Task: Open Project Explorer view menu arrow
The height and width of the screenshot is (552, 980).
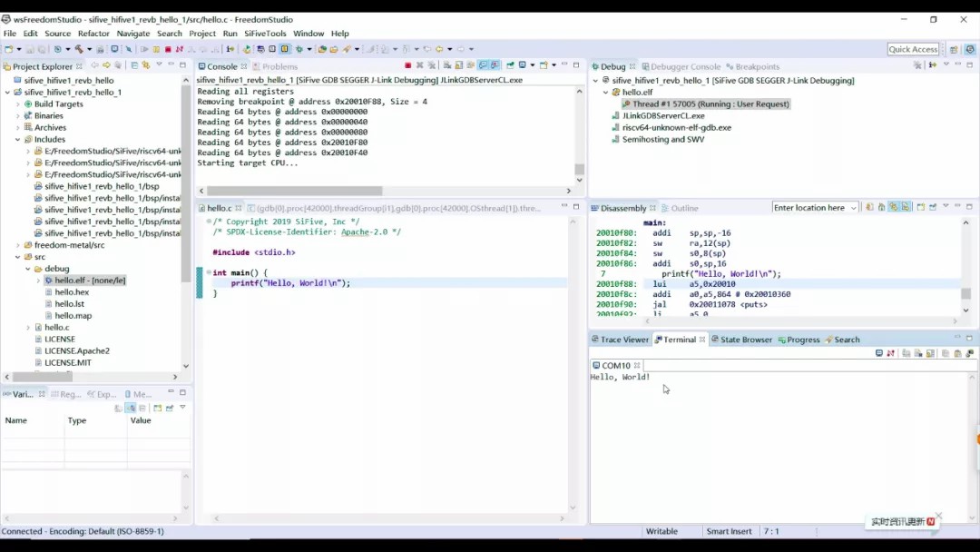Action: 159,64
